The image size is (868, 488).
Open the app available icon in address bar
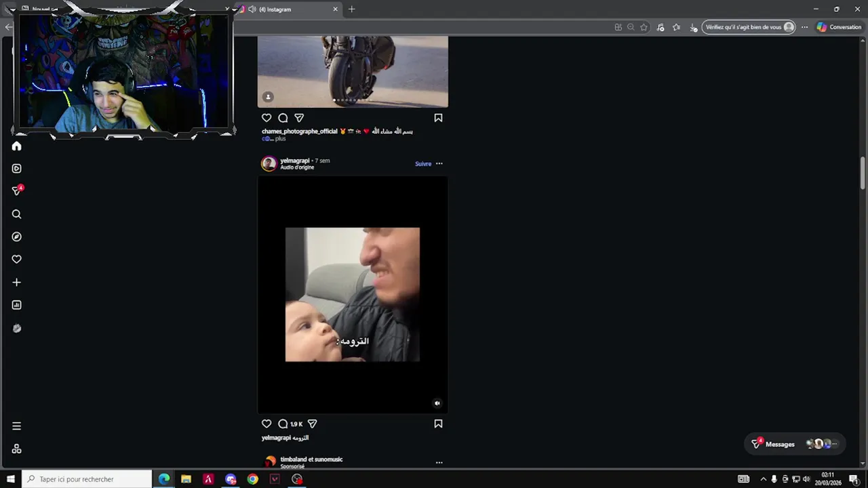[x=618, y=27]
